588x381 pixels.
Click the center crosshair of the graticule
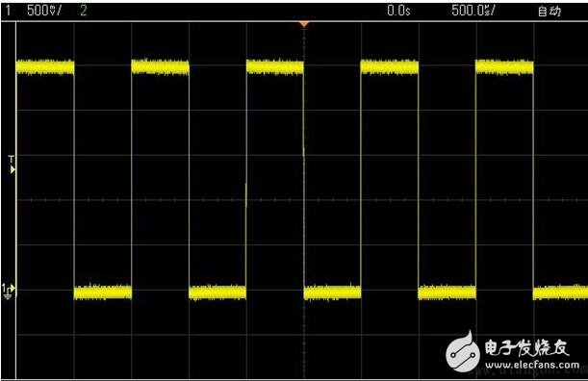click(304, 200)
